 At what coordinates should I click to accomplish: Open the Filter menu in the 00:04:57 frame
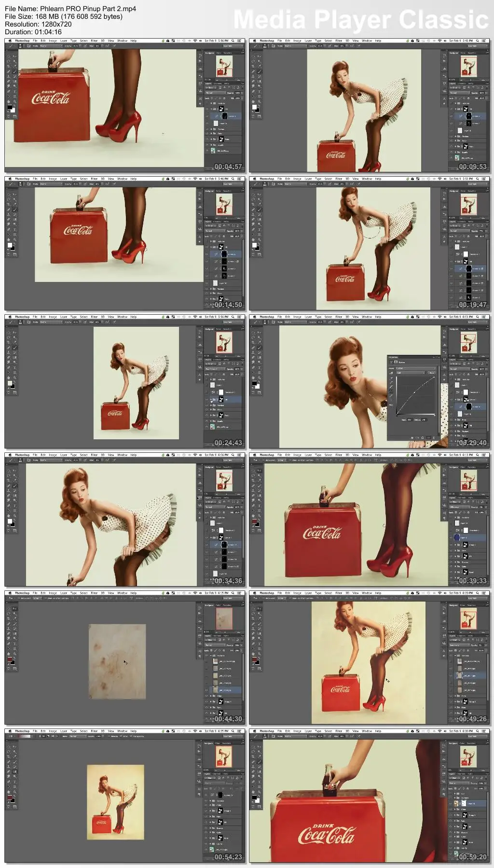tap(94, 41)
